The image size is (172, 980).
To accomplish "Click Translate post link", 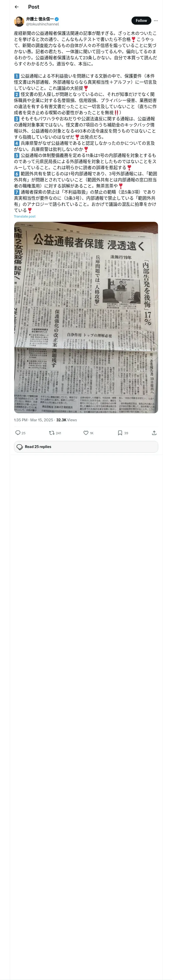I will tap(25, 217).
